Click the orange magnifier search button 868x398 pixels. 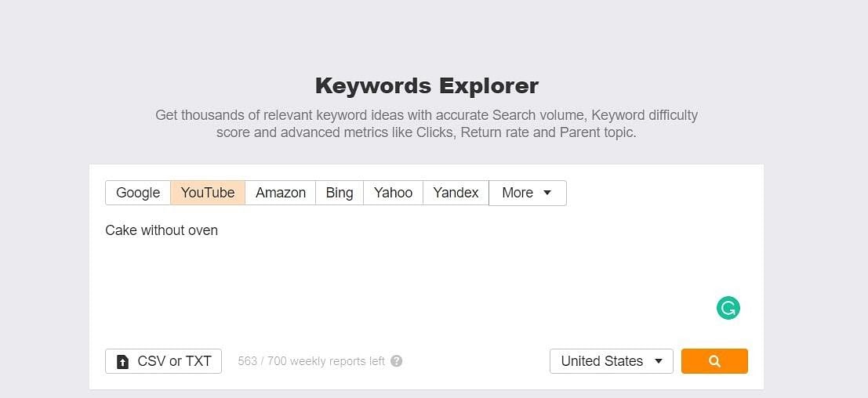click(714, 361)
